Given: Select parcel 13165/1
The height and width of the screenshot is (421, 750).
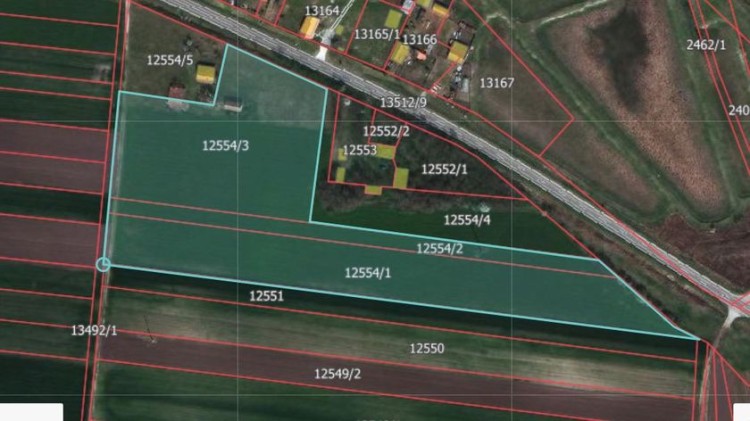Looking at the screenshot, I should 376,33.
